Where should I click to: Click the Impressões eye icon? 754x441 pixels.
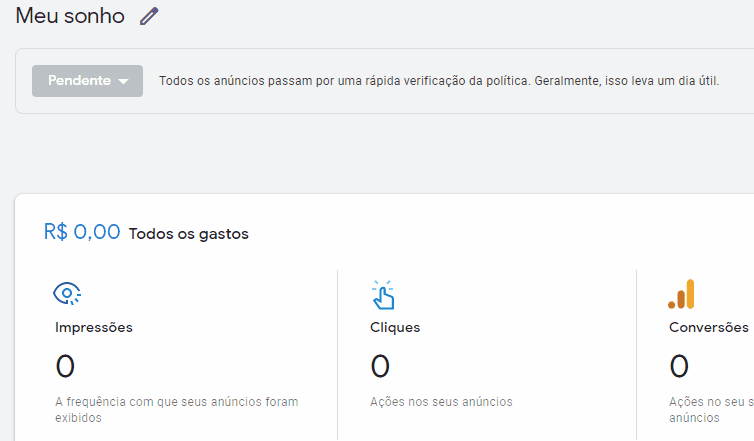(x=67, y=293)
